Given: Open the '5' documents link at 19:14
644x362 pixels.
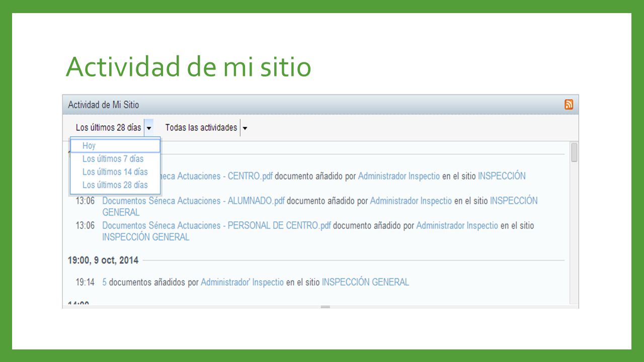Looking at the screenshot, I should [x=104, y=282].
